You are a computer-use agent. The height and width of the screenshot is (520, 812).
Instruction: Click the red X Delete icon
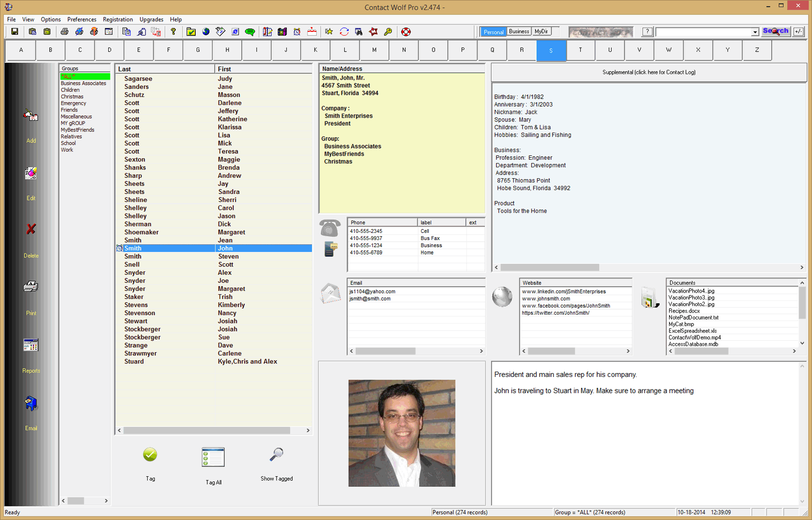[x=31, y=230]
